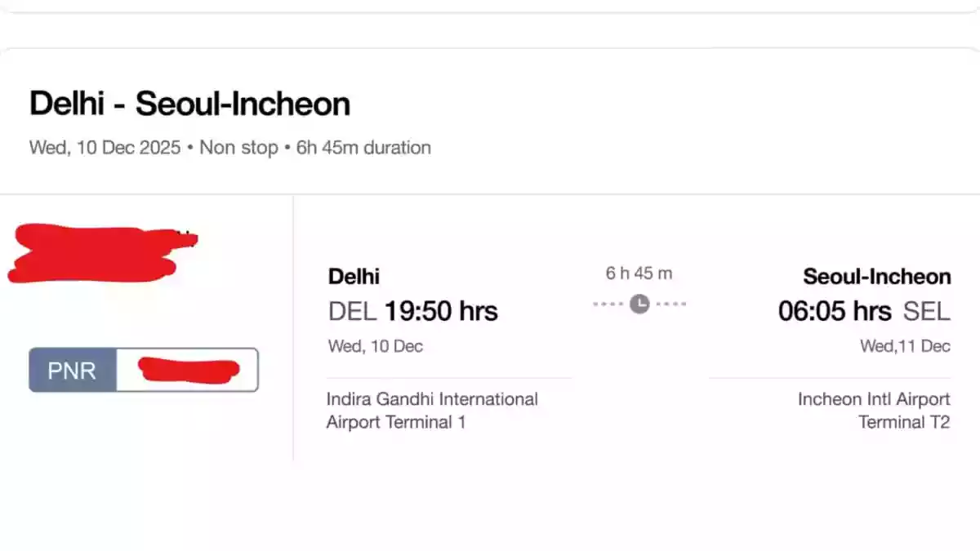Click Wed, 10 Dec under the departure time
This screenshot has width=980, height=551.
pos(375,346)
